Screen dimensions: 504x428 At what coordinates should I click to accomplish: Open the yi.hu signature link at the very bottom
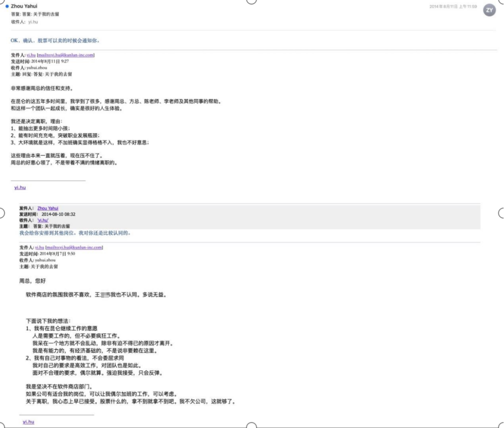[28, 422]
